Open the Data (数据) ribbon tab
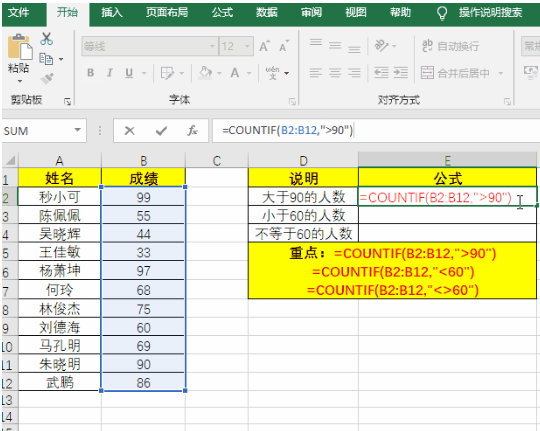 coord(267,13)
